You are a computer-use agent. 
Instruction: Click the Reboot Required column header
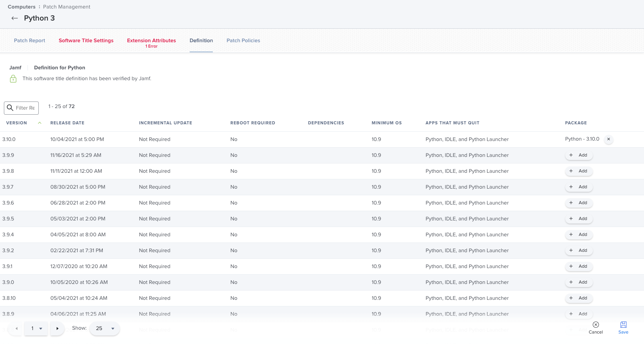253,123
